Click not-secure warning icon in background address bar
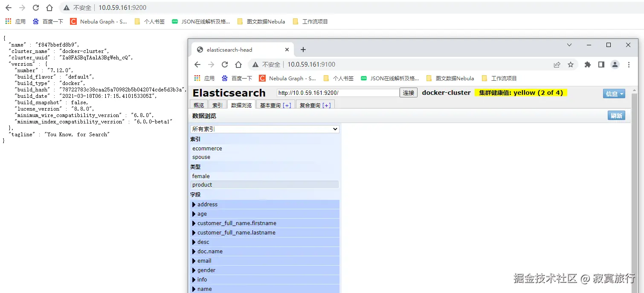 tap(66, 8)
